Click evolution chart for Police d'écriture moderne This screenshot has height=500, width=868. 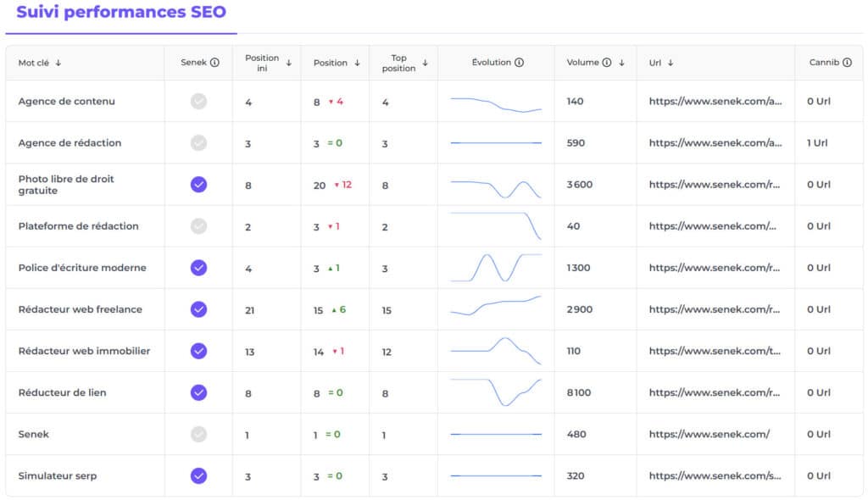pyautogui.click(x=496, y=268)
